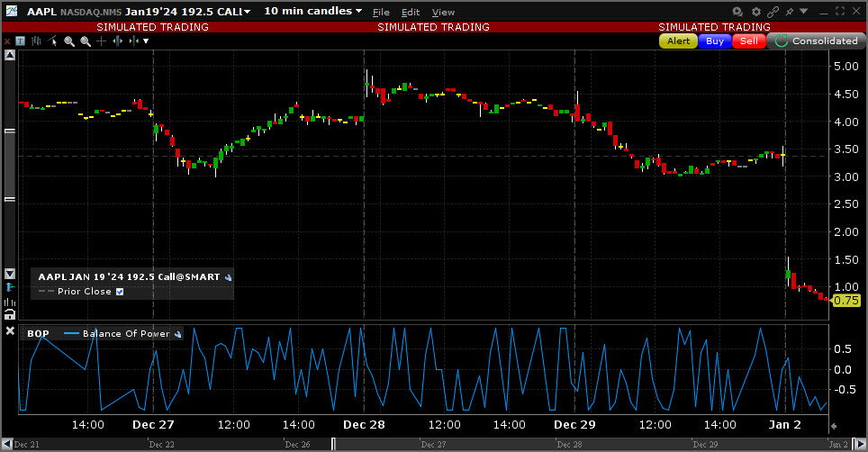This screenshot has height=452, width=868.
Task: Click the red X icon in chart toolbar
Action: (7, 41)
